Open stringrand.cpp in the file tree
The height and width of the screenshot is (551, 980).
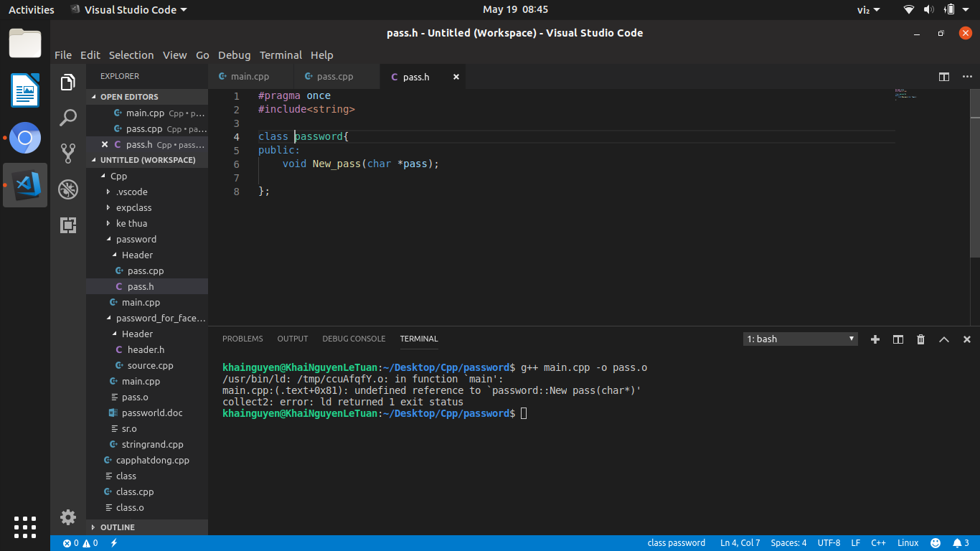click(x=152, y=444)
